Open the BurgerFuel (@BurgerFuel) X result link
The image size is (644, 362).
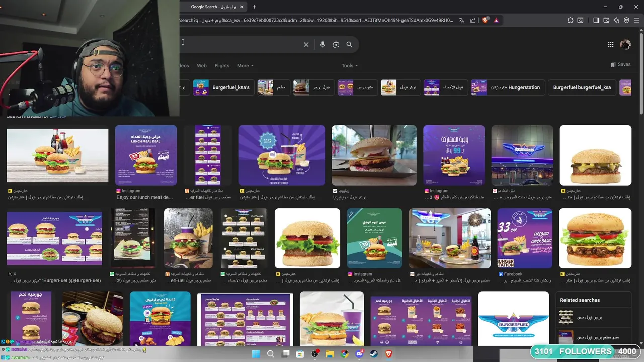pos(54,280)
